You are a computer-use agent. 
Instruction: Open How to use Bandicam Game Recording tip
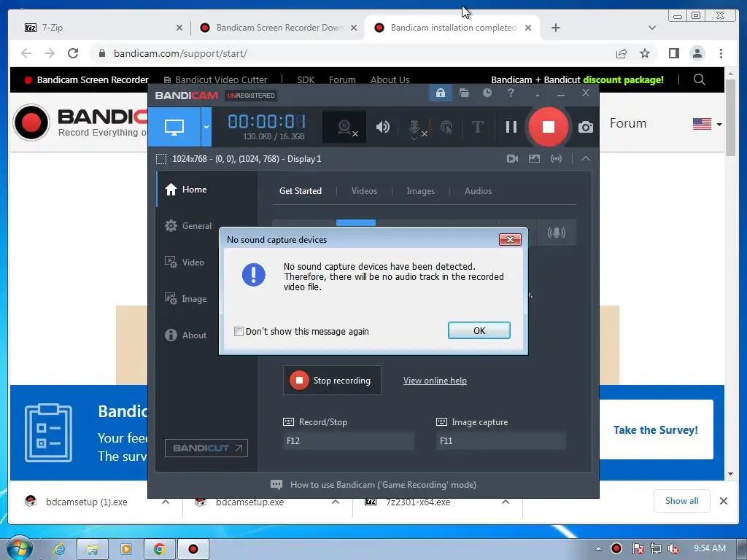[373, 485]
